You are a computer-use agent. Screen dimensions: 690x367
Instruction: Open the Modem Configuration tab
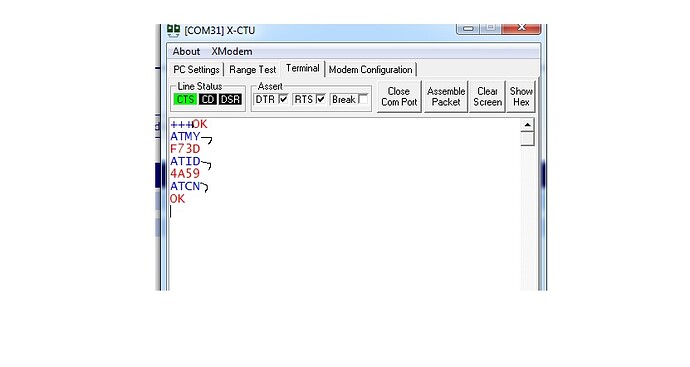pos(371,70)
